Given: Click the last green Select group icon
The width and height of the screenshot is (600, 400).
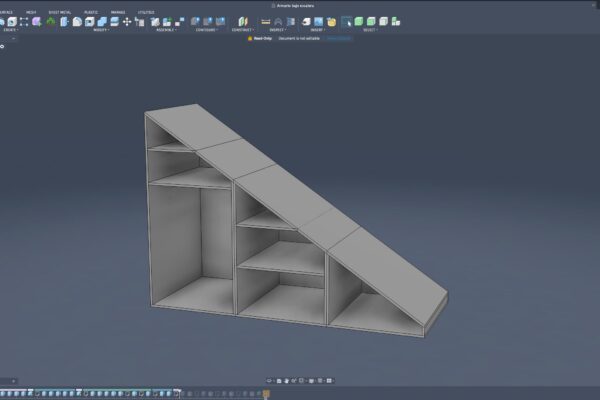Looking at the screenshot, I should coord(396,21).
